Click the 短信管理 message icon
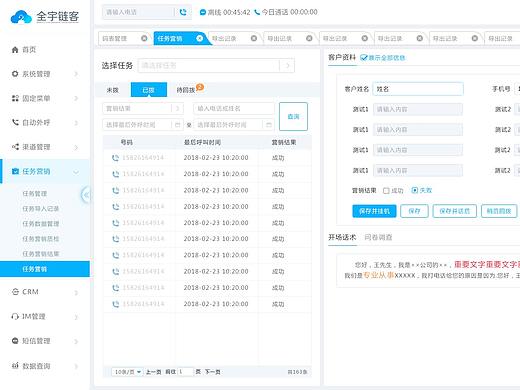The image size is (520, 390). tap(15, 341)
